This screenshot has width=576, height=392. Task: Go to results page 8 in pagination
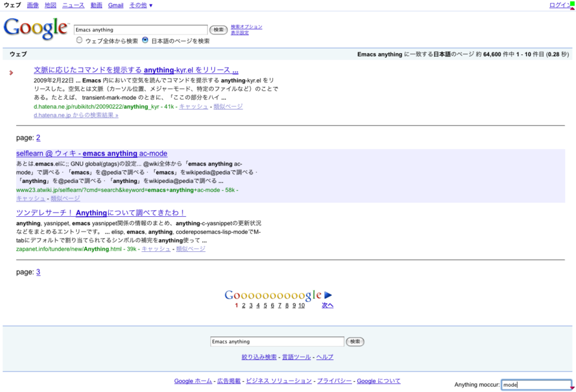click(287, 306)
